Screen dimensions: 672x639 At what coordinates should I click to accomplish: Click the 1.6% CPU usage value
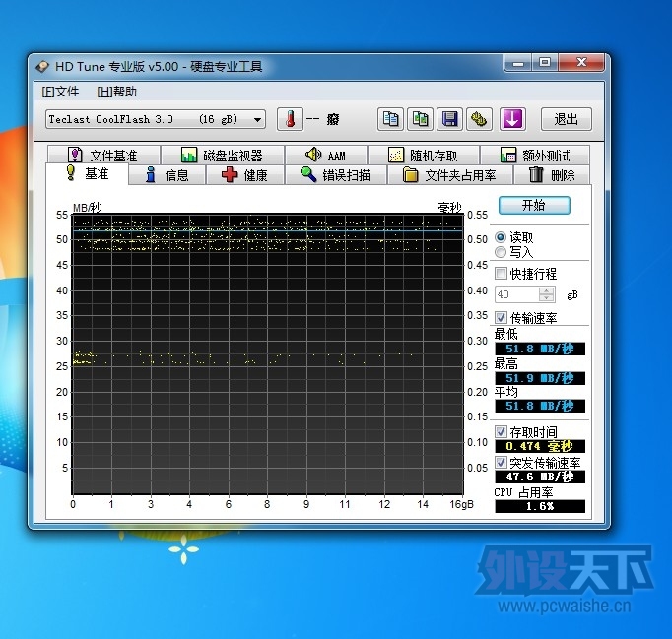[x=540, y=506]
